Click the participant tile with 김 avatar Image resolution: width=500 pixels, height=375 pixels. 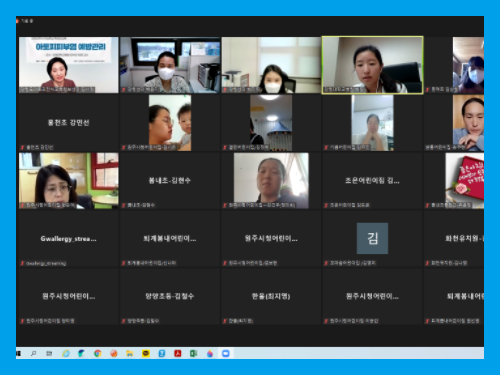tap(372, 239)
